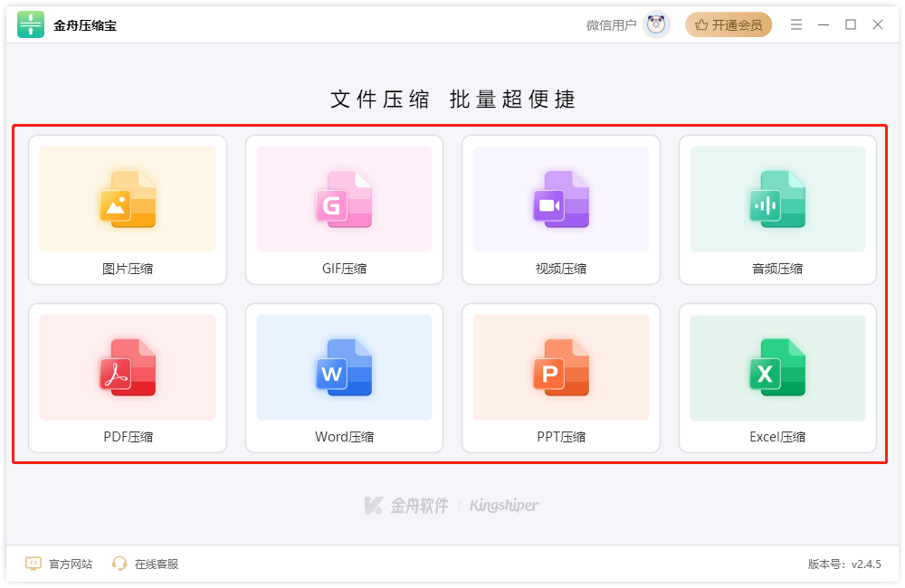This screenshot has height=588, width=905.
Task: Click the monitor icon beside 官方网站
Action: tap(33, 564)
